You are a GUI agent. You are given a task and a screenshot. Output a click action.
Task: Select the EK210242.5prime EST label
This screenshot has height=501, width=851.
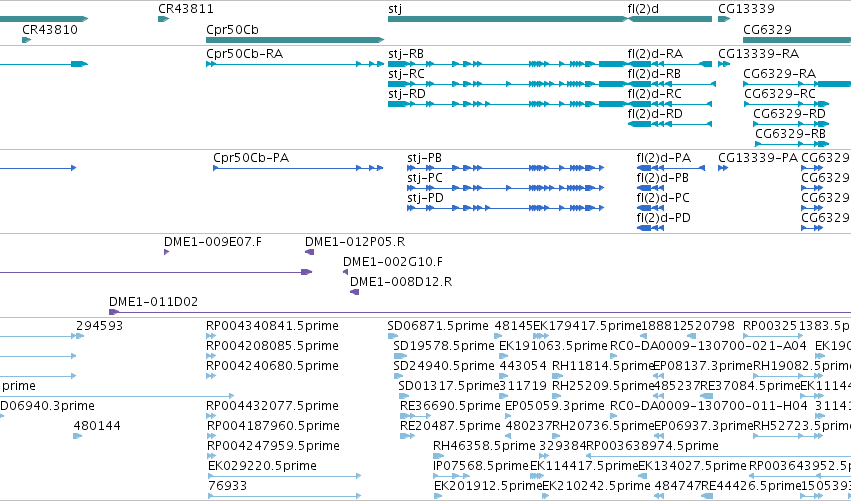596,486
